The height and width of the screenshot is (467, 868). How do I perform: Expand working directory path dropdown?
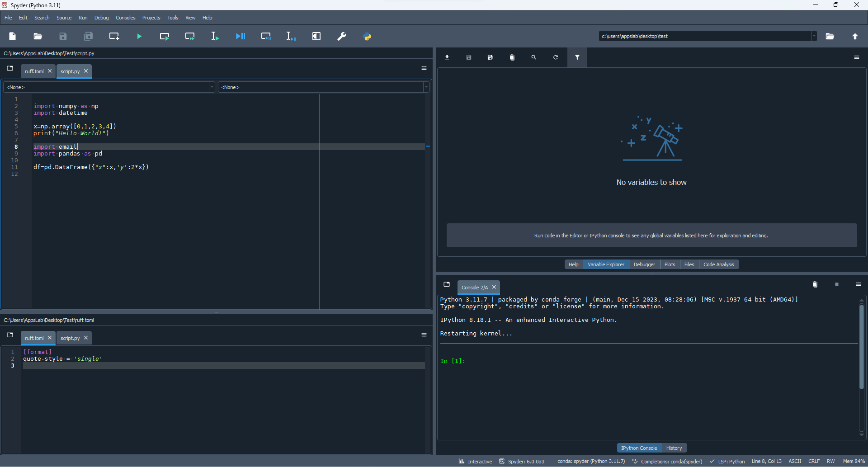click(814, 36)
